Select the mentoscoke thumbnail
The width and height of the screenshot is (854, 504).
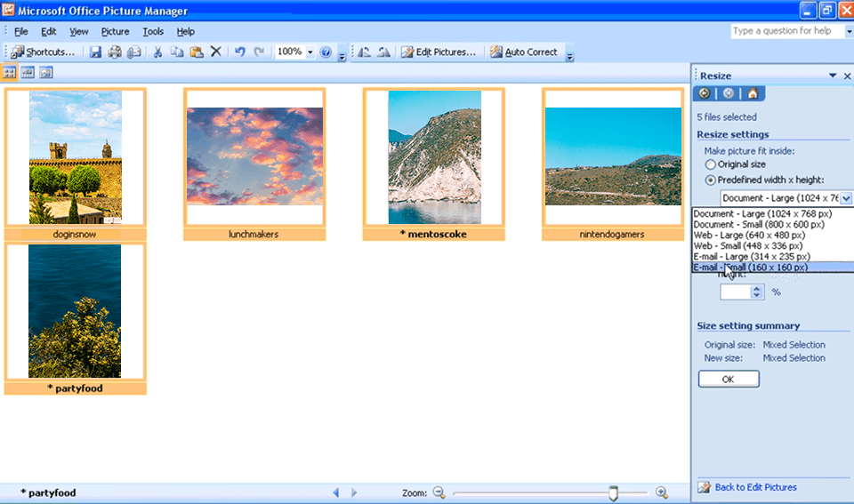click(433, 164)
